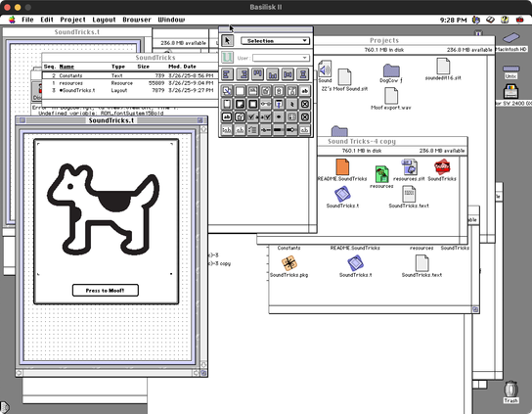Click the menu bar clock showing 9:28 PM

coord(454,20)
